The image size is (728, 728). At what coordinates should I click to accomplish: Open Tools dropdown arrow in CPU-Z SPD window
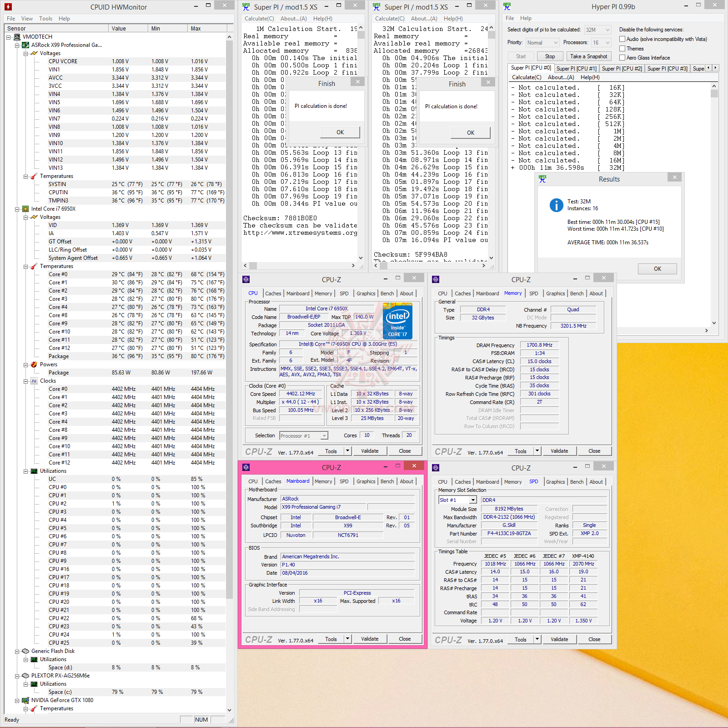[x=537, y=639]
